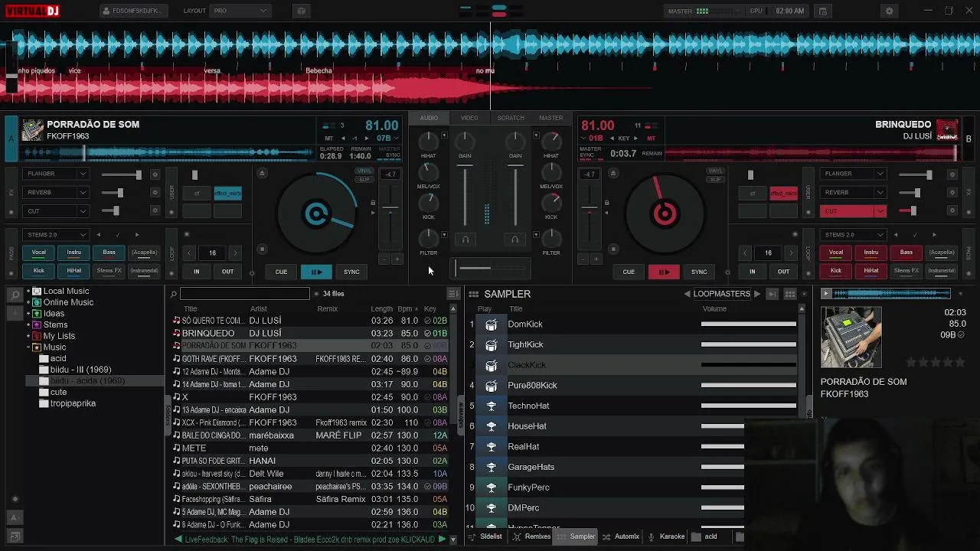Set loop OUT on right deck

pyautogui.click(x=783, y=272)
